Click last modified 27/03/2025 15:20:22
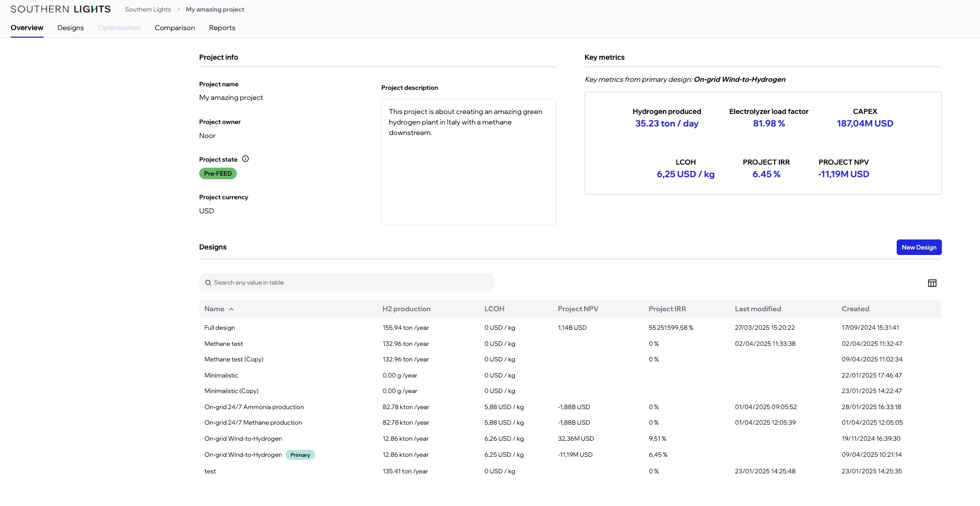The image size is (980, 506). pyautogui.click(x=765, y=328)
